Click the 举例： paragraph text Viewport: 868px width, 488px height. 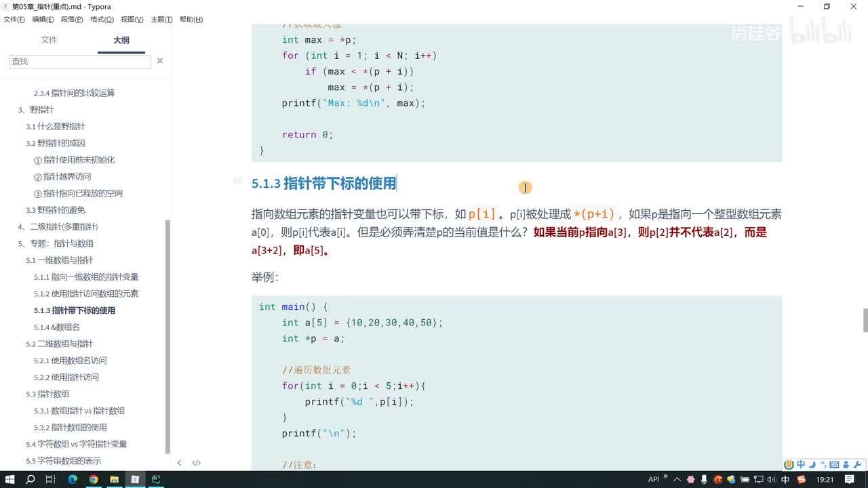pyautogui.click(x=265, y=277)
